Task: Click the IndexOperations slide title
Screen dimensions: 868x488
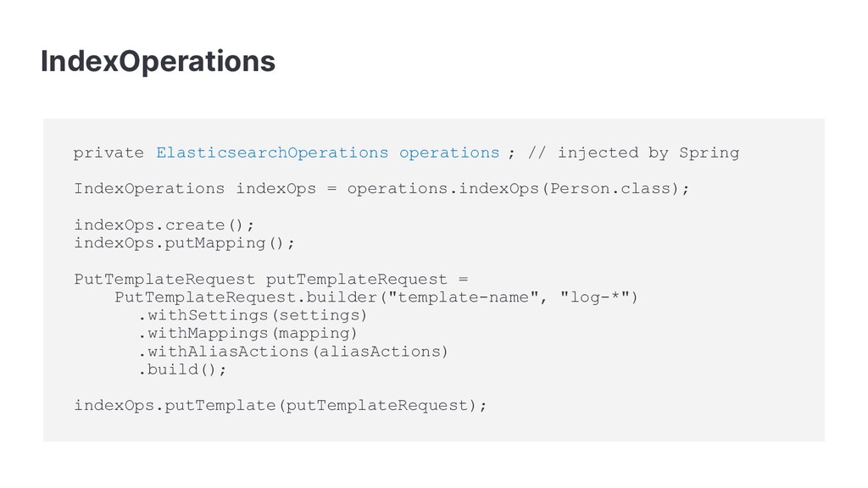Action: [158, 61]
